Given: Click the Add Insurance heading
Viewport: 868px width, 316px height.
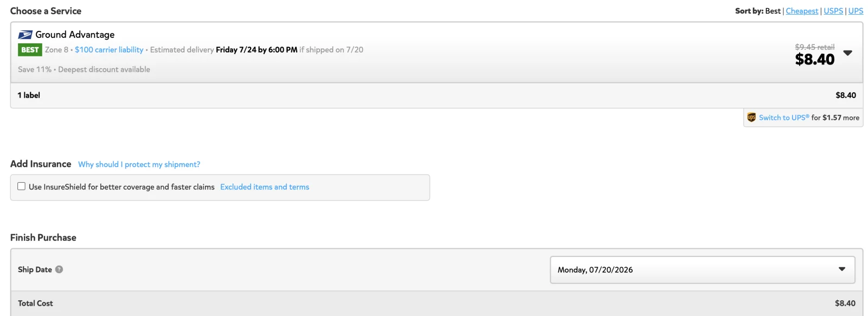Looking at the screenshot, I should tap(41, 164).
